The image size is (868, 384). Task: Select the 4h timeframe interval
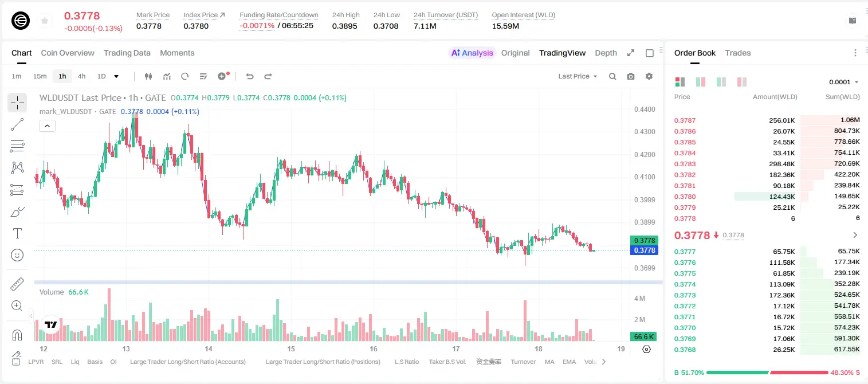click(81, 76)
